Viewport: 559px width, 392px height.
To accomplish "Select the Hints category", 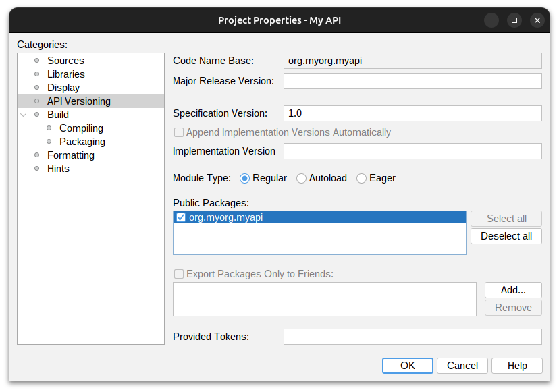I will pos(58,169).
